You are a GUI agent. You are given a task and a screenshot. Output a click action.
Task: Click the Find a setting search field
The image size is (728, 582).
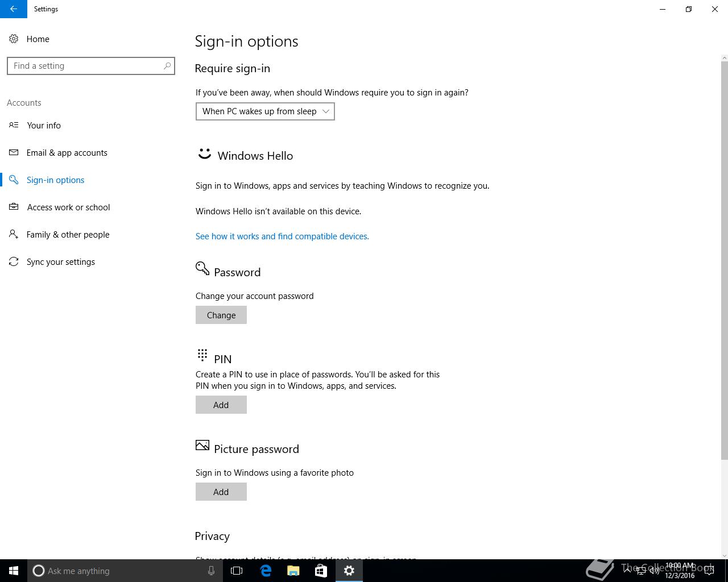tap(91, 66)
